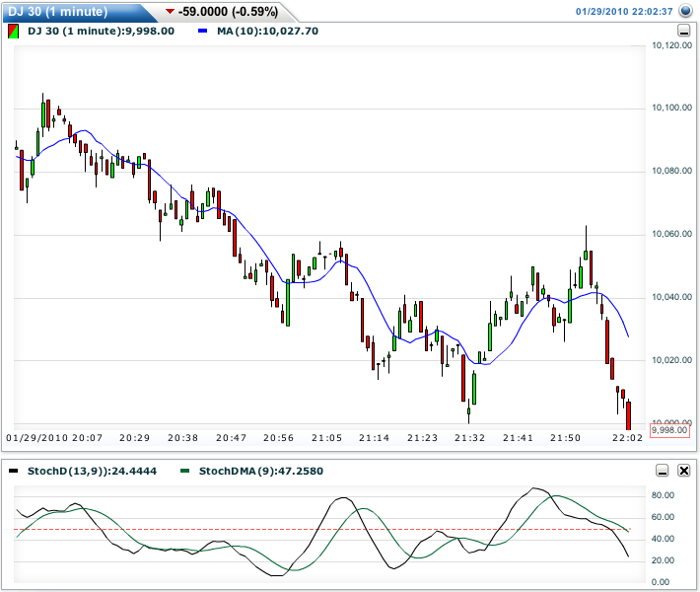Click the 10,060.00 label on the price axis
The width and height of the screenshot is (700, 592).
(x=673, y=235)
